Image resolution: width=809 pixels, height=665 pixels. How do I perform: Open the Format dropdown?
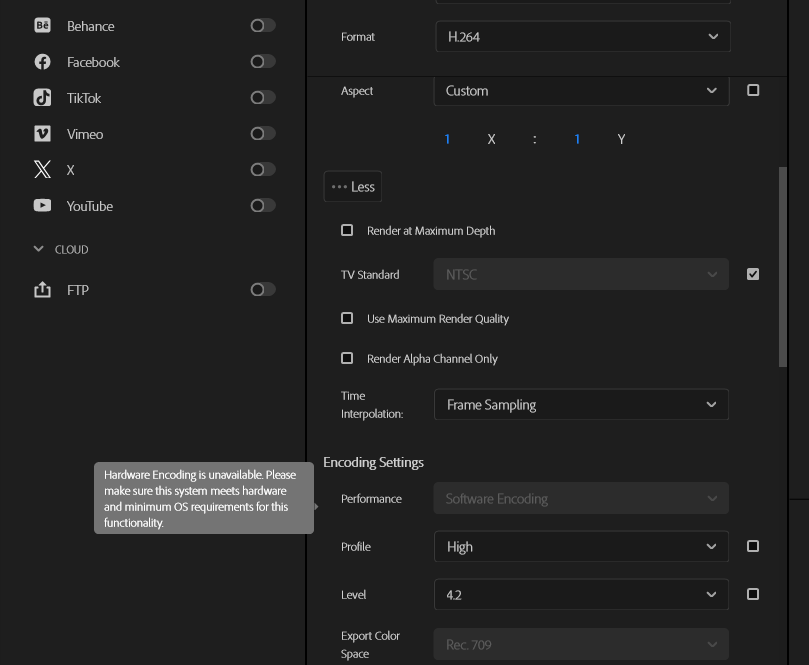[x=583, y=36]
